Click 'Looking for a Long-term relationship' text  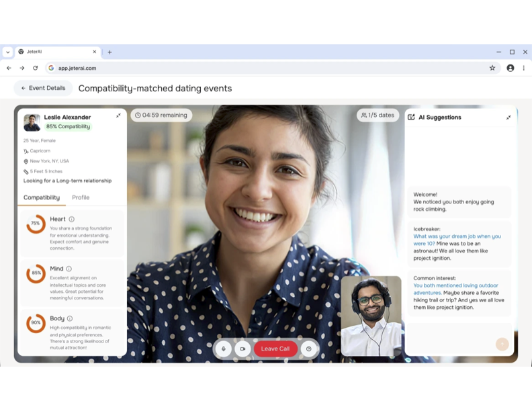68,181
